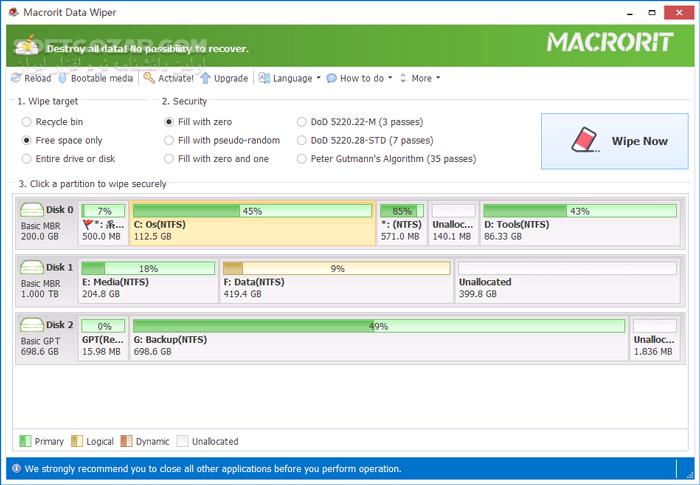This screenshot has width=700, height=485.
Task: Click the Reload icon in toolbar
Action: tap(16, 78)
